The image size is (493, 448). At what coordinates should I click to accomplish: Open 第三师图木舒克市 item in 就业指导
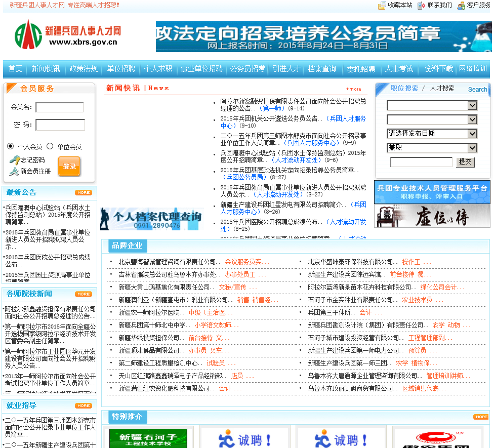(50, 427)
